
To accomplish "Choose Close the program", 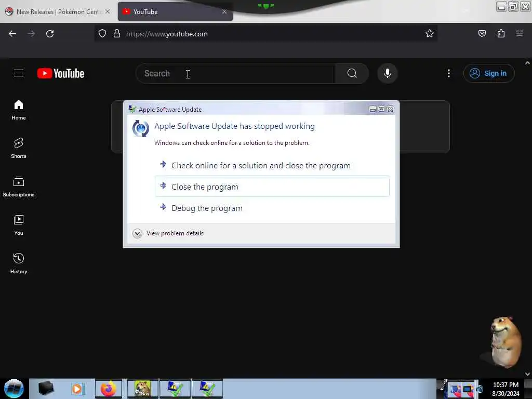I will click(272, 187).
